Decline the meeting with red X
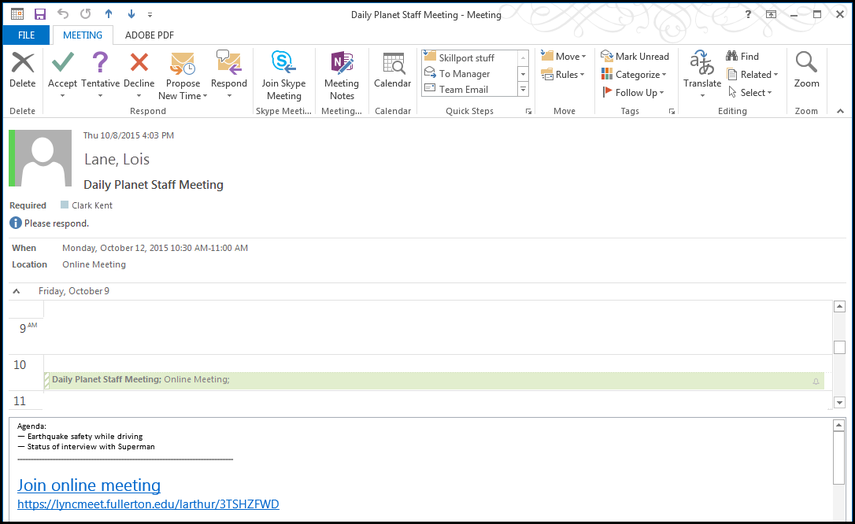Viewport: 855px width, 524px height. [139, 62]
